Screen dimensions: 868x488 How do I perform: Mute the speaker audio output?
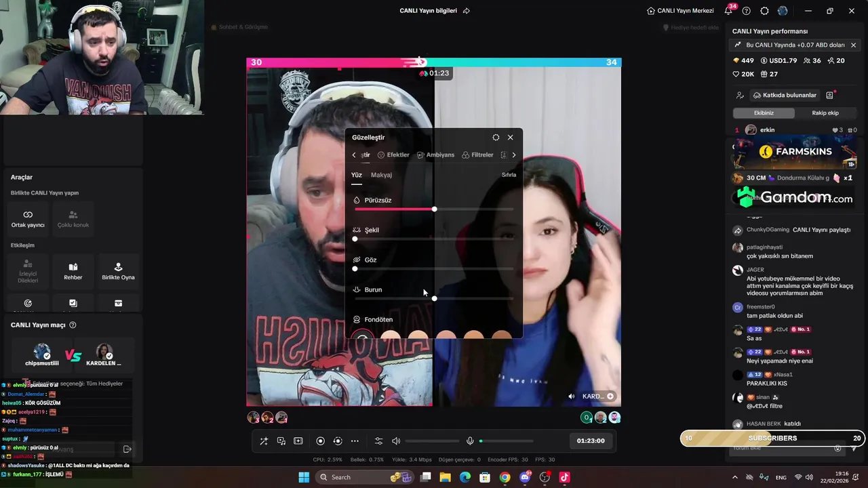point(396,441)
